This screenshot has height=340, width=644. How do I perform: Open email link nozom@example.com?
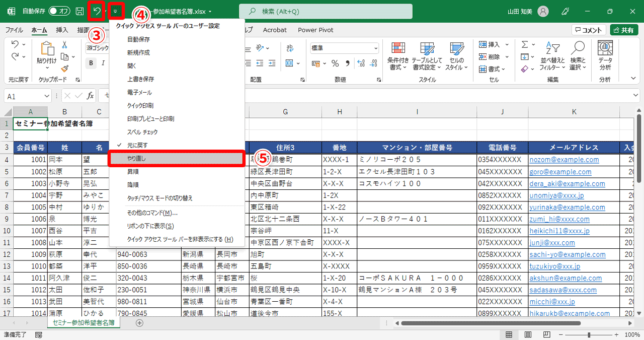point(564,160)
